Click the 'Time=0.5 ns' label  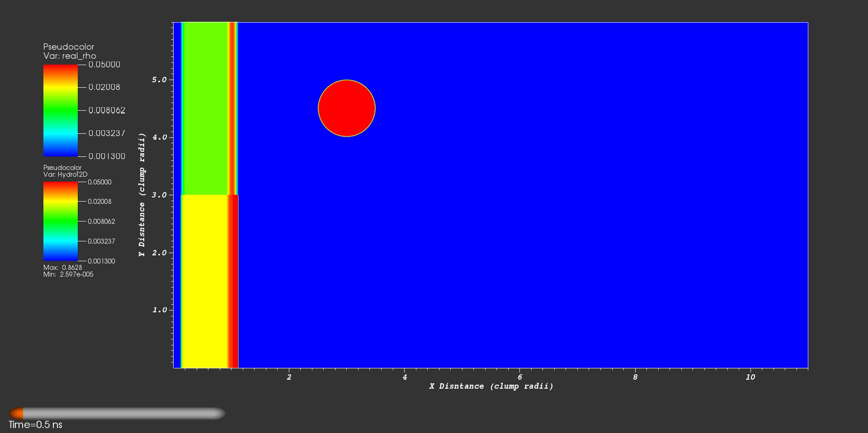36,425
